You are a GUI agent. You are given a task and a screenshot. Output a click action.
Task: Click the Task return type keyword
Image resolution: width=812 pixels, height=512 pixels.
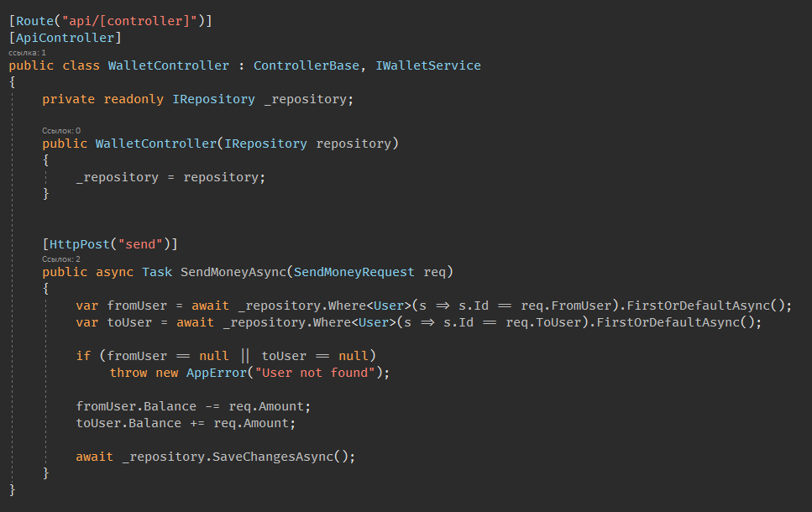click(x=156, y=272)
